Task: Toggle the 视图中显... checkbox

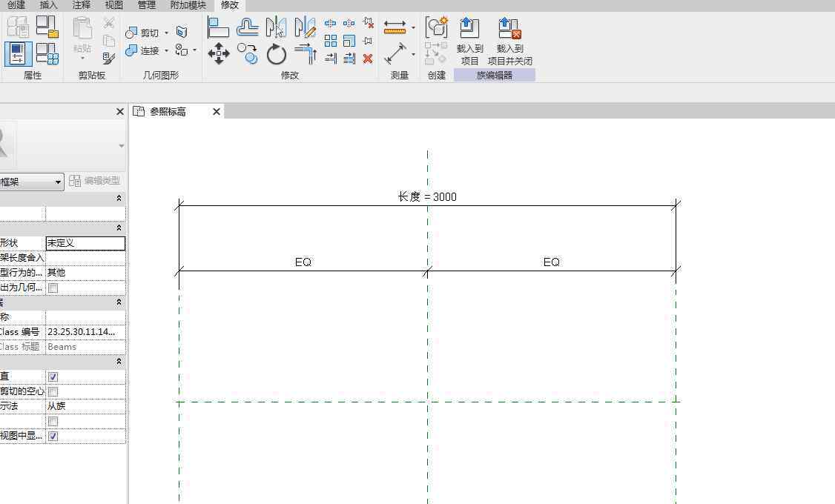Action: coord(53,437)
